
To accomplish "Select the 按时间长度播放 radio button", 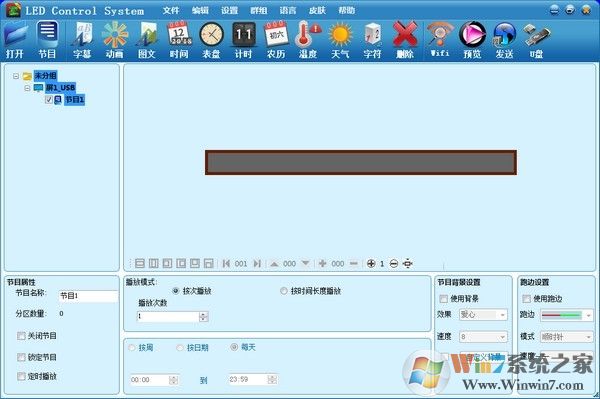I will tap(284, 291).
